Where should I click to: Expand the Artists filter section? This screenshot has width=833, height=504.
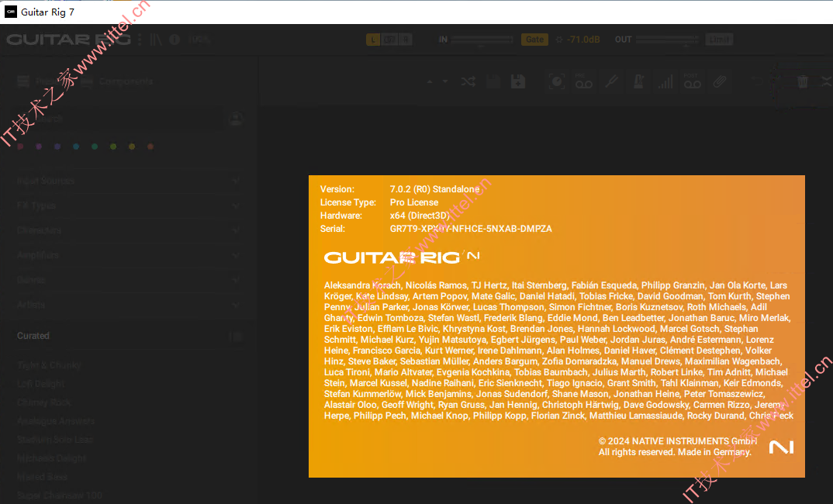coord(128,305)
